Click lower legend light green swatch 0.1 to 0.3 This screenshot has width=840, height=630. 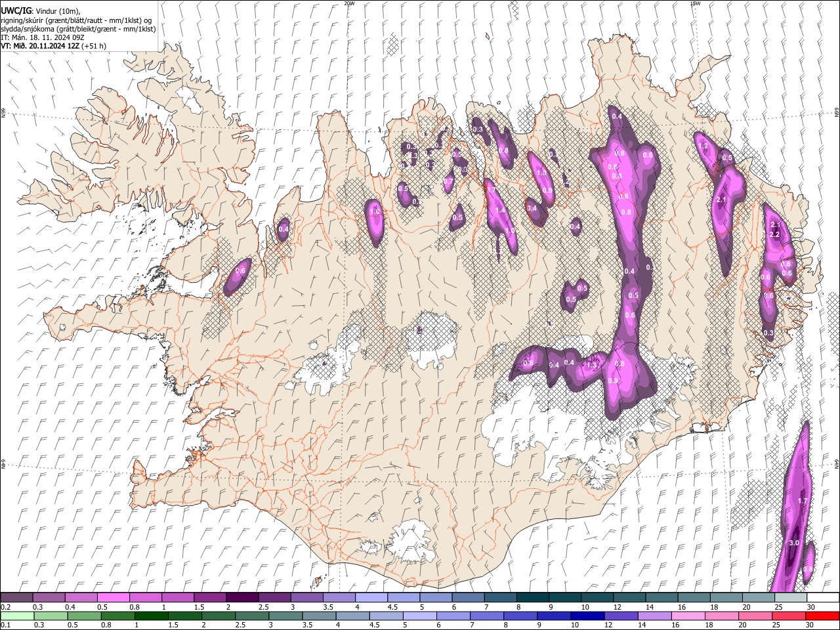tap(16, 616)
